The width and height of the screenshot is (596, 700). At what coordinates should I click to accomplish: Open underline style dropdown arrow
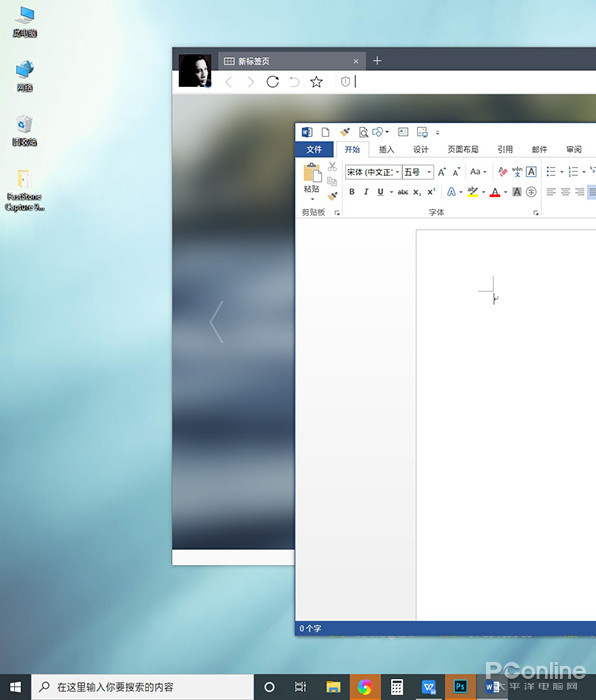pos(391,192)
